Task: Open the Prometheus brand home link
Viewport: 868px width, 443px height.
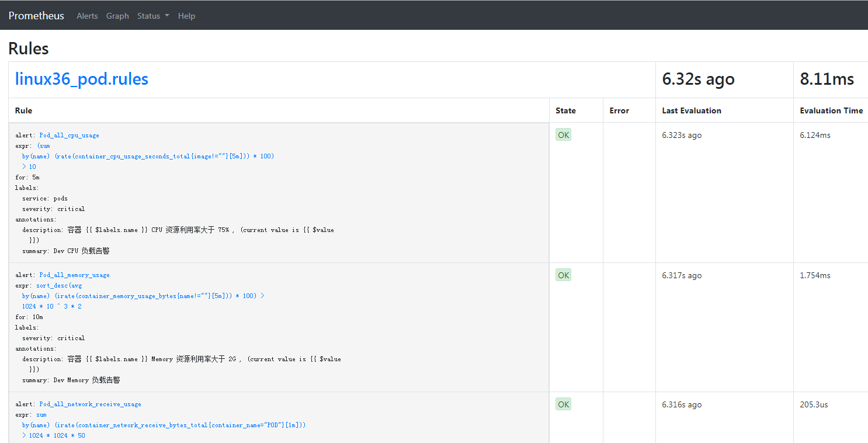Action: (x=36, y=16)
